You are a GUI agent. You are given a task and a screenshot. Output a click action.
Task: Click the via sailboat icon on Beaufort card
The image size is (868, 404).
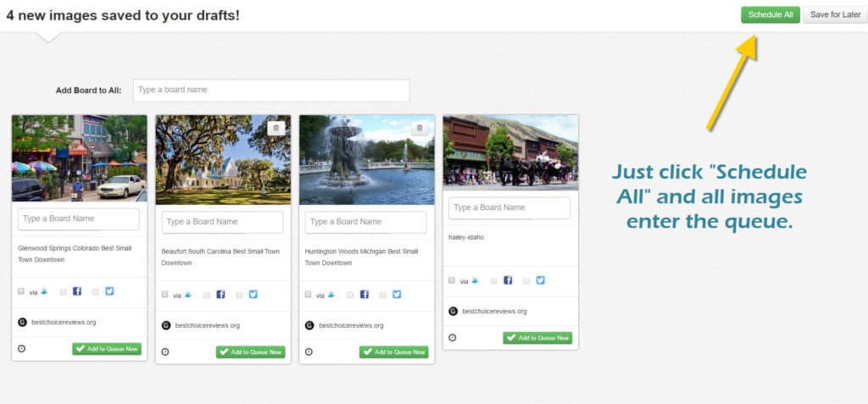pyautogui.click(x=188, y=295)
